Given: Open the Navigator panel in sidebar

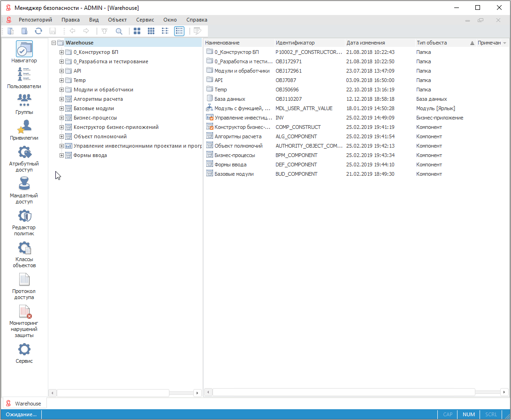Looking at the screenshot, I should point(24,52).
